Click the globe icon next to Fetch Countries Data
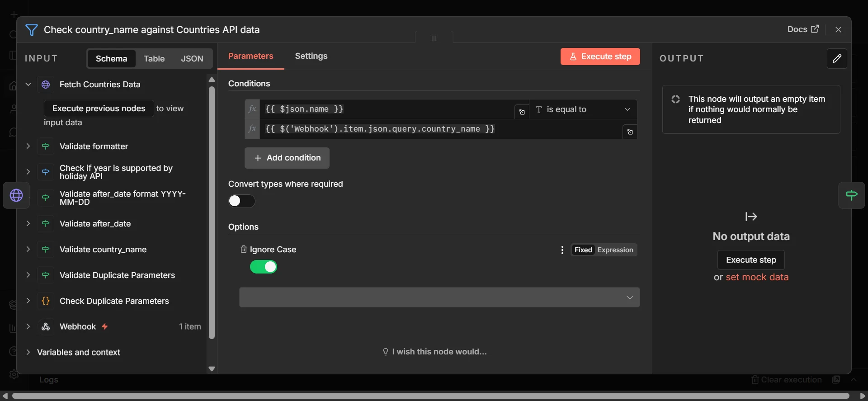 click(46, 85)
